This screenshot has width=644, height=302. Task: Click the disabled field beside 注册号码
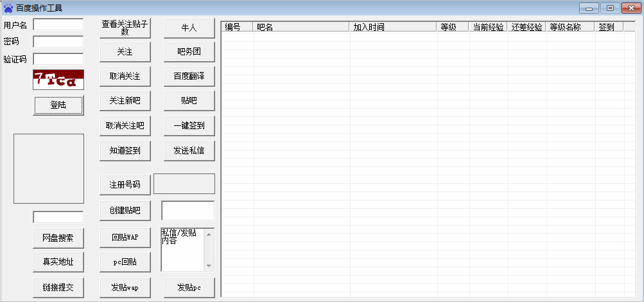184,184
